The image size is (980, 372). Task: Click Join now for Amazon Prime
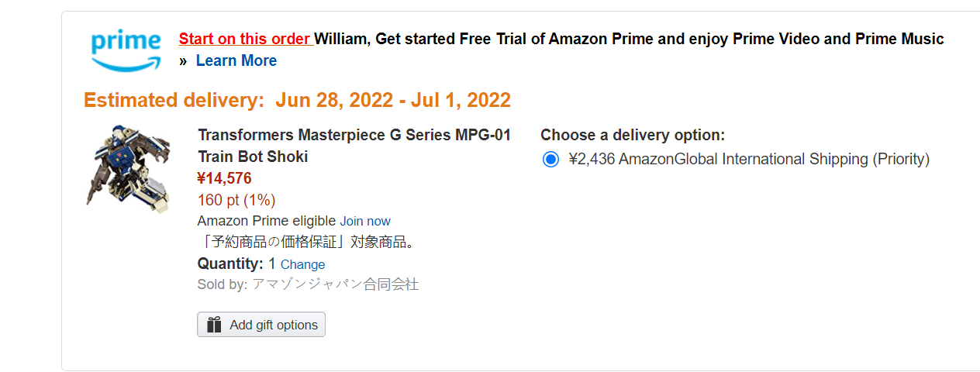pos(365,222)
